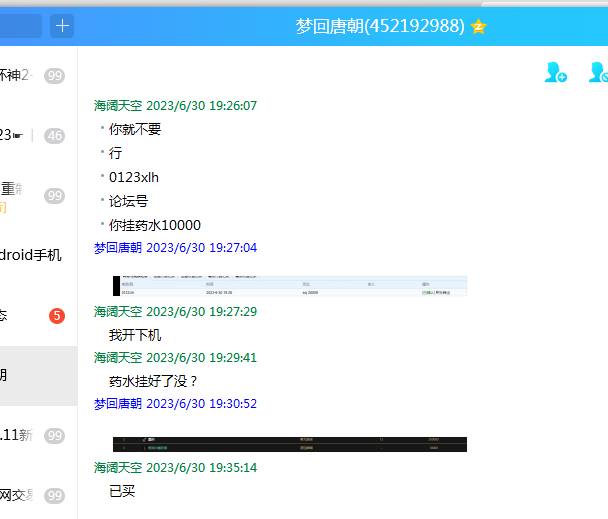608x519 pixels.
Task: Click the last message 已买
Action: click(122, 491)
